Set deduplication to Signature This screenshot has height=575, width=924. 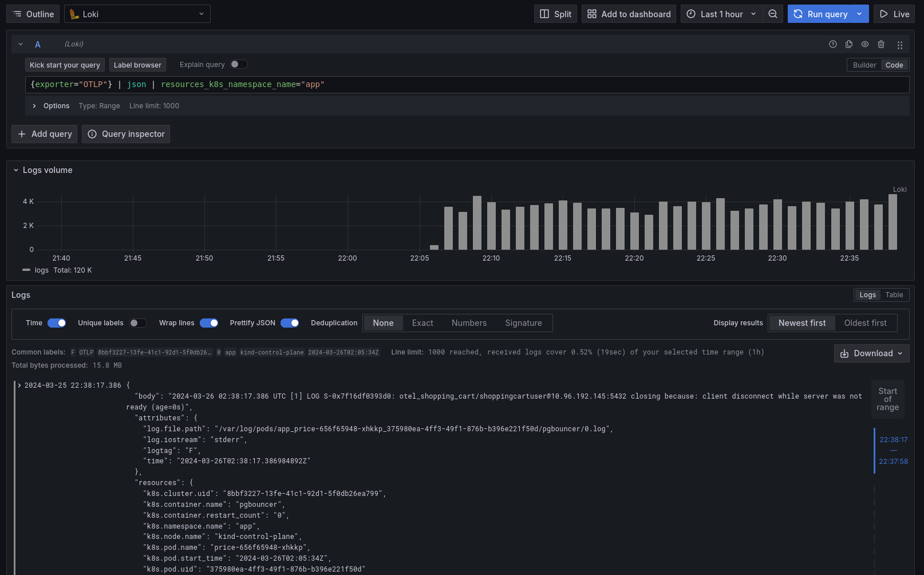[x=523, y=323]
